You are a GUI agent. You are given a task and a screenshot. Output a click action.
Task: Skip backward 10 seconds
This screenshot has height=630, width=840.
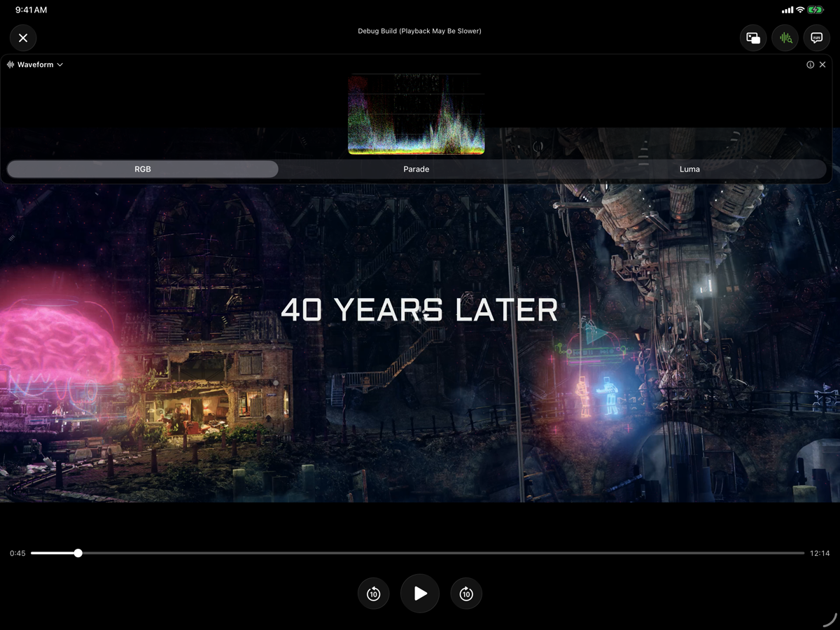point(373,594)
